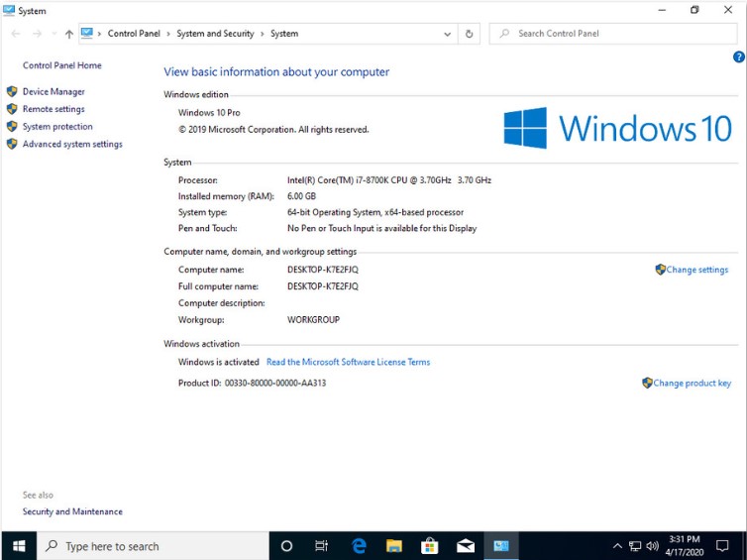Open System protection link
Image resolution: width=747 pixels, height=560 pixels.
57,126
